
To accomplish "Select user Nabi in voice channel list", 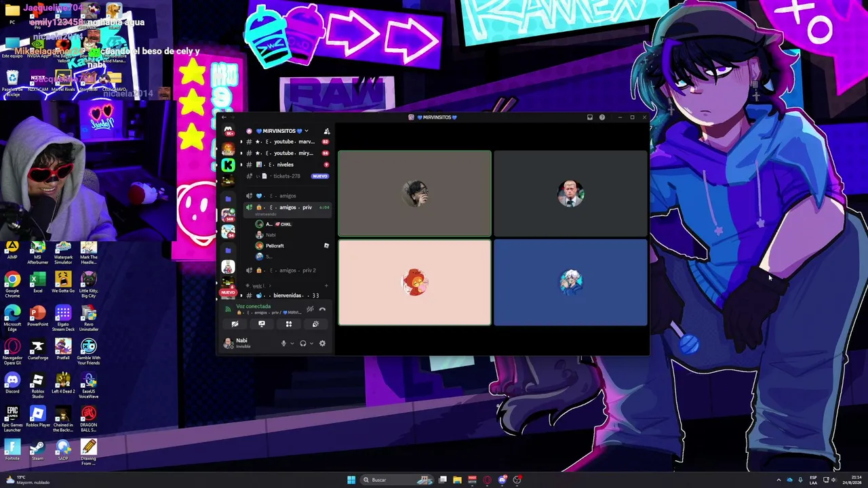I will [x=290, y=235].
